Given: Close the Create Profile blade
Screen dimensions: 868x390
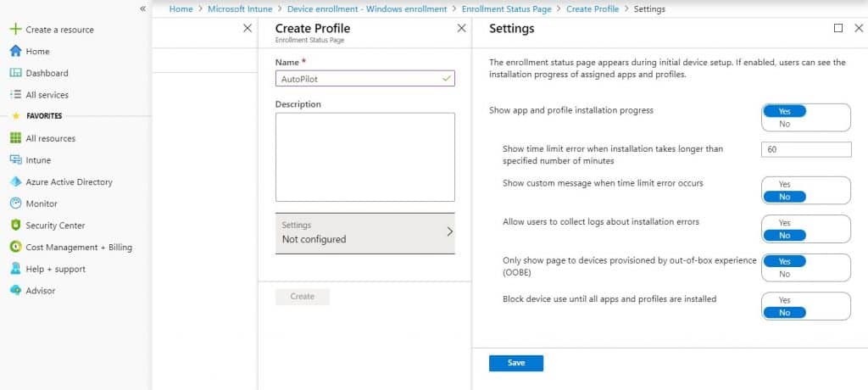Looking at the screenshot, I should (462, 28).
